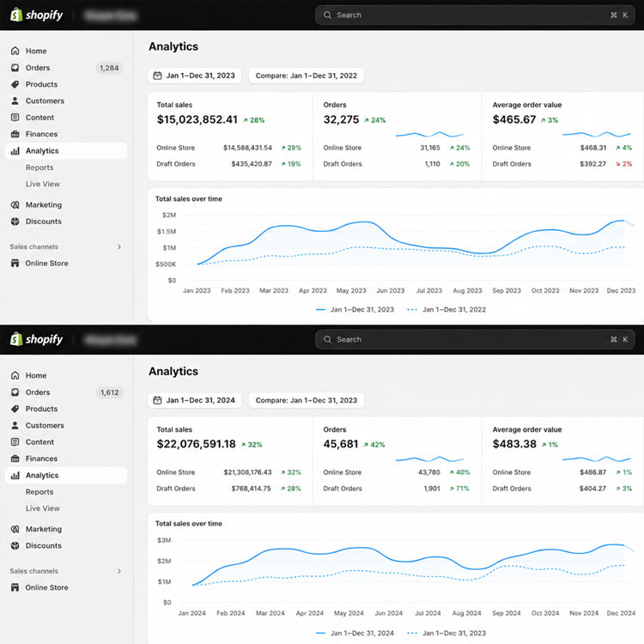
Task: Click the Orders icon beside the 1,284 badge
Action: (x=15, y=68)
